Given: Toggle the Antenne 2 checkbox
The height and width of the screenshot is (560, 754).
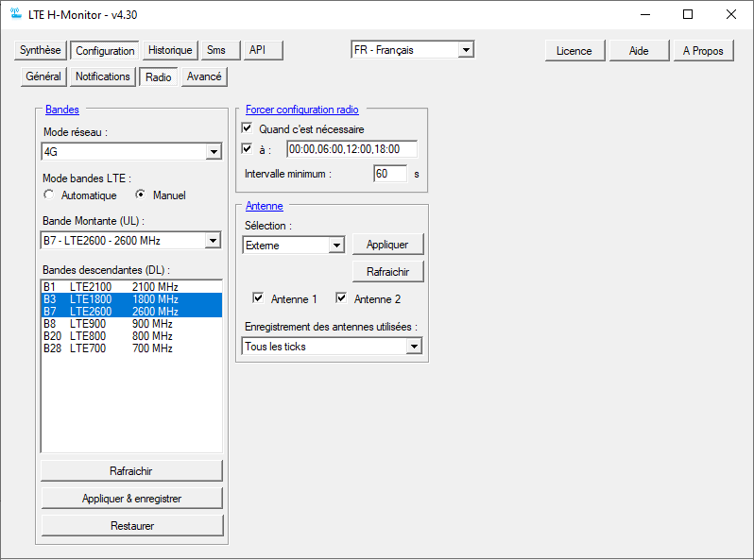Looking at the screenshot, I should 341,298.
